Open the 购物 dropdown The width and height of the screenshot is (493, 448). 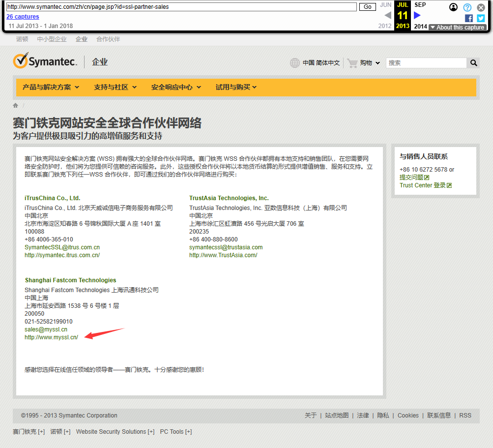(370, 63)
